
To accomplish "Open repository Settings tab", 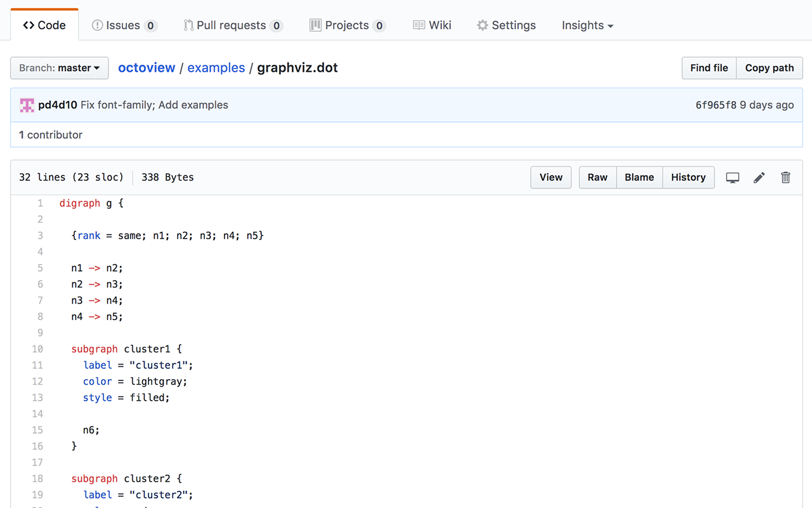I will 506,25.
